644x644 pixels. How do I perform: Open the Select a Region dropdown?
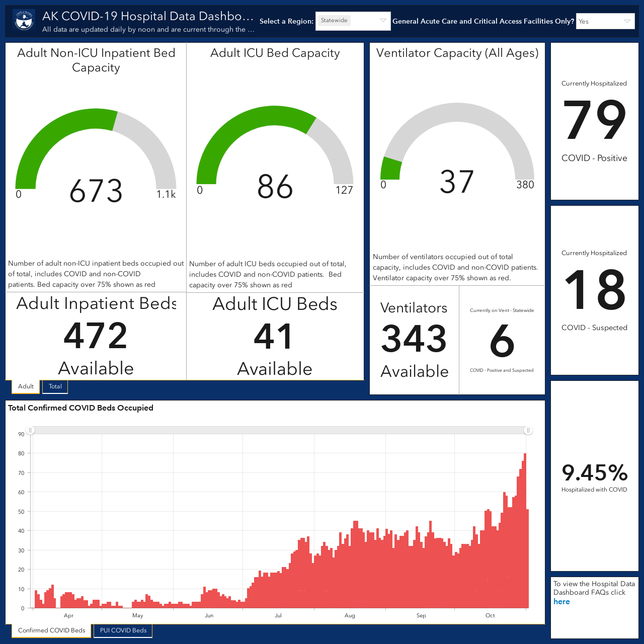(353, 21)
